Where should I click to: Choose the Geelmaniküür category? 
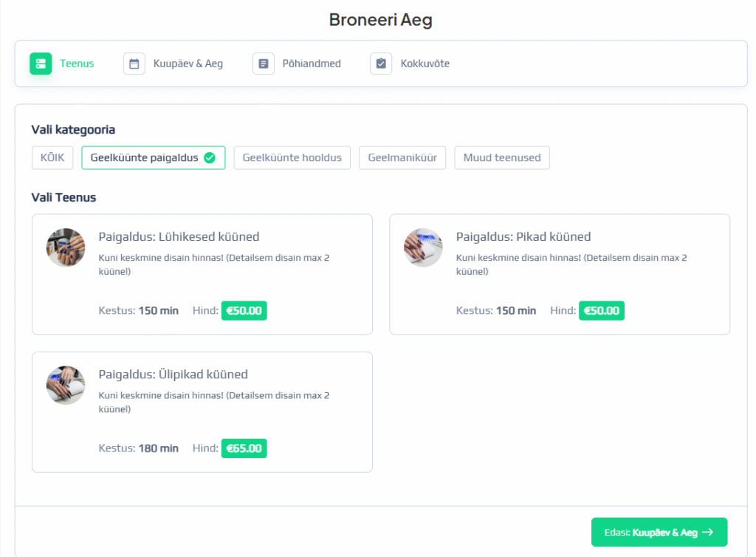click(402, 157)
